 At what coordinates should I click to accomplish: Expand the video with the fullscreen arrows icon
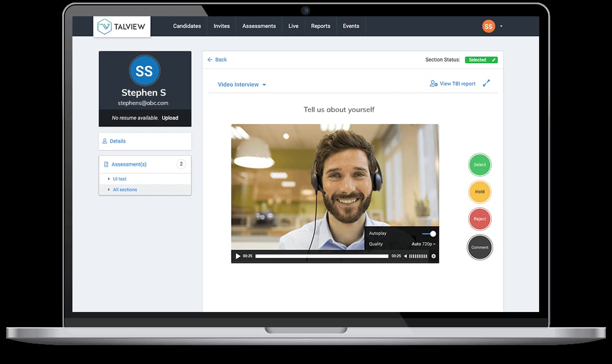tap(486, 83)
